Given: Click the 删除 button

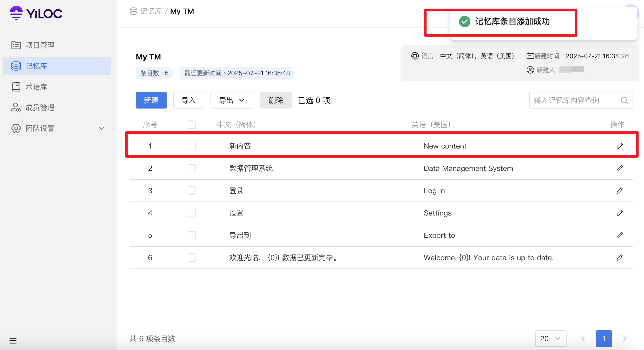Looking at the screenshot, I should tap(276, 100).
